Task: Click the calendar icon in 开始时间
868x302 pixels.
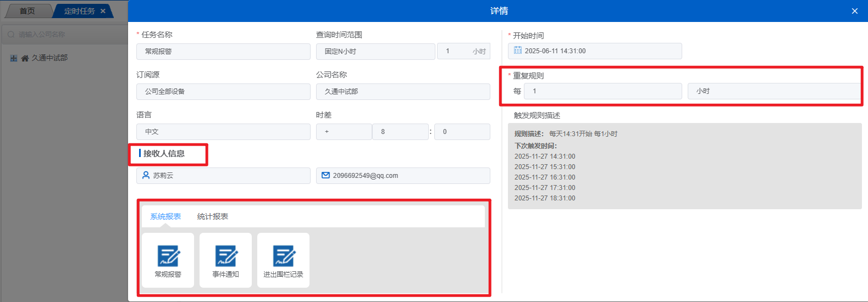Action: click(518, 51)
